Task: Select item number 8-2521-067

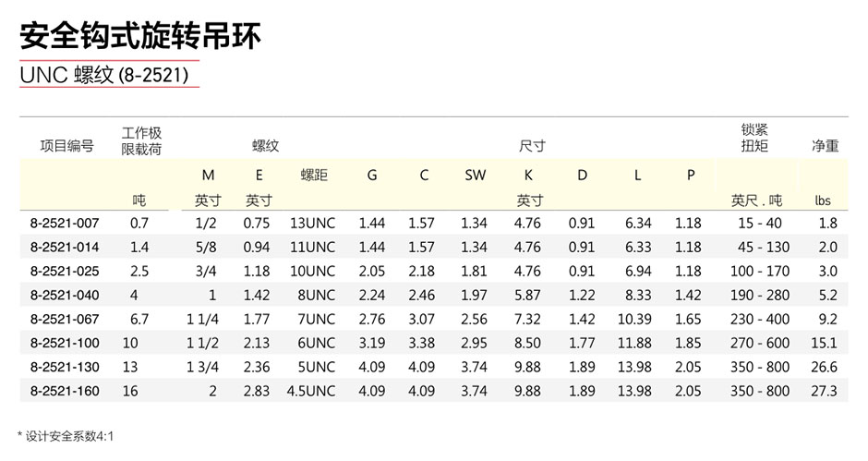Action: (x=65, y=319)
